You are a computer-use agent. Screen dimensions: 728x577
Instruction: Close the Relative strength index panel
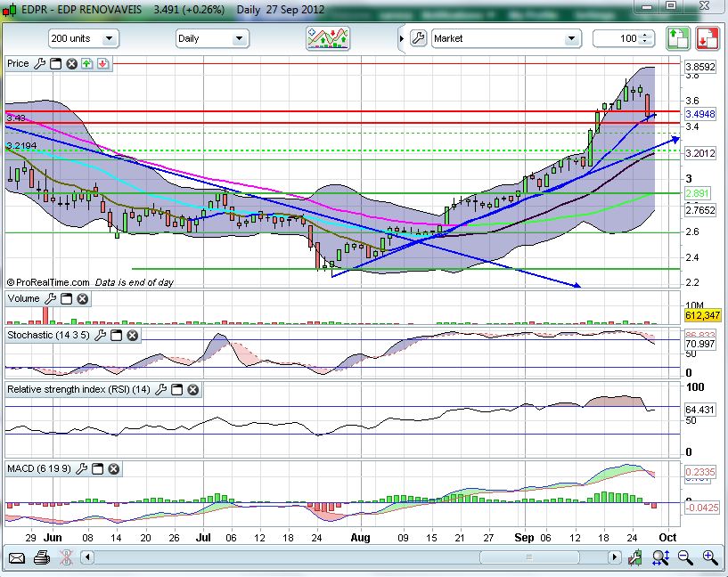(x=193, y=390)
